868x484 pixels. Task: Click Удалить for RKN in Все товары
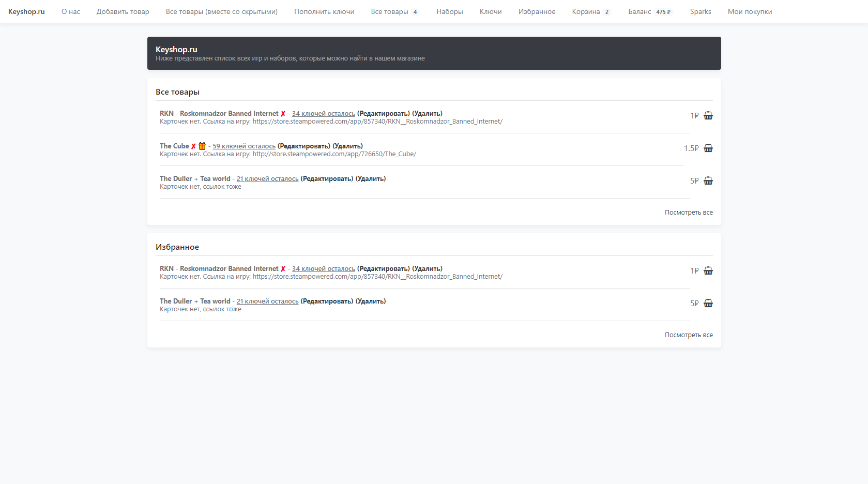(427, 114)
